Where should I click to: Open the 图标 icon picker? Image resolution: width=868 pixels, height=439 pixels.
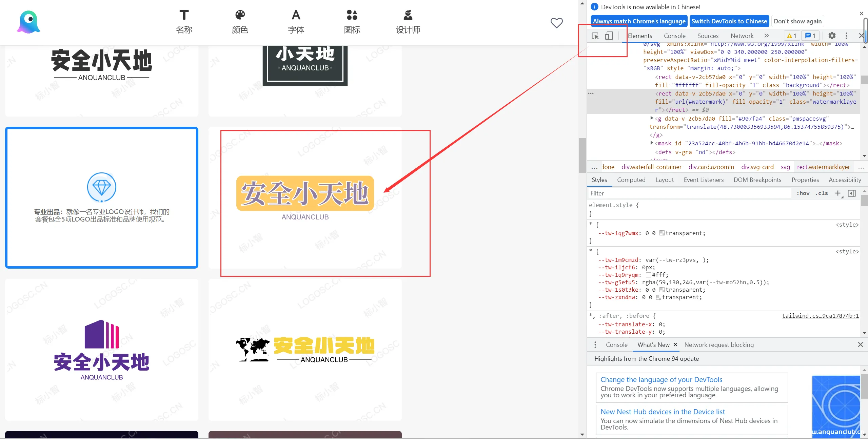coord(352,15)
